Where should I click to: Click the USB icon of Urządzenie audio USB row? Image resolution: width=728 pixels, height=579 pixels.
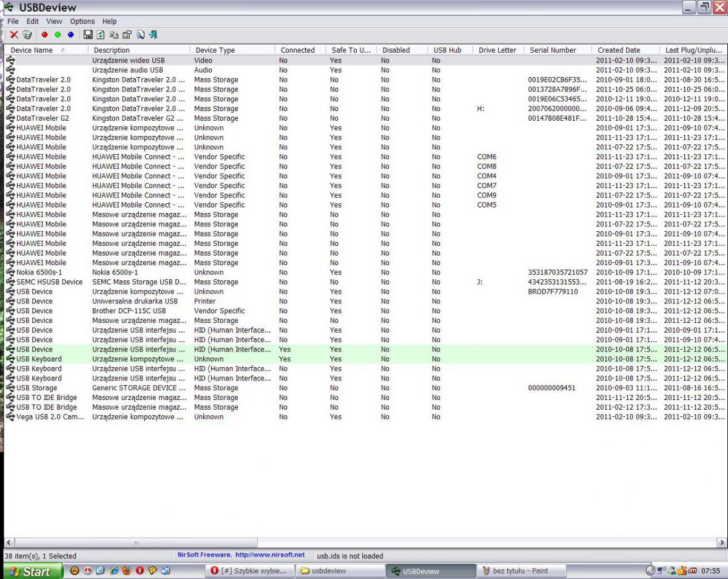(x=10, y=70)
